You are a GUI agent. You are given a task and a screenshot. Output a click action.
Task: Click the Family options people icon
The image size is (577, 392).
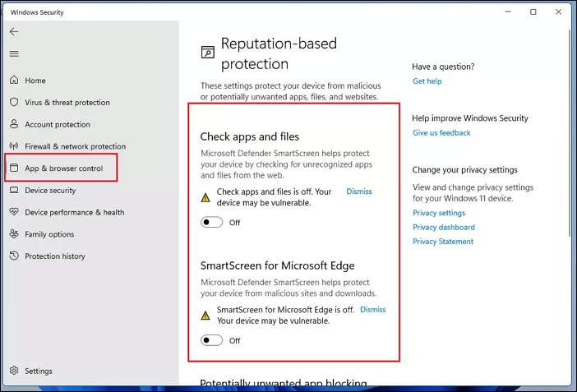point(14,233)
